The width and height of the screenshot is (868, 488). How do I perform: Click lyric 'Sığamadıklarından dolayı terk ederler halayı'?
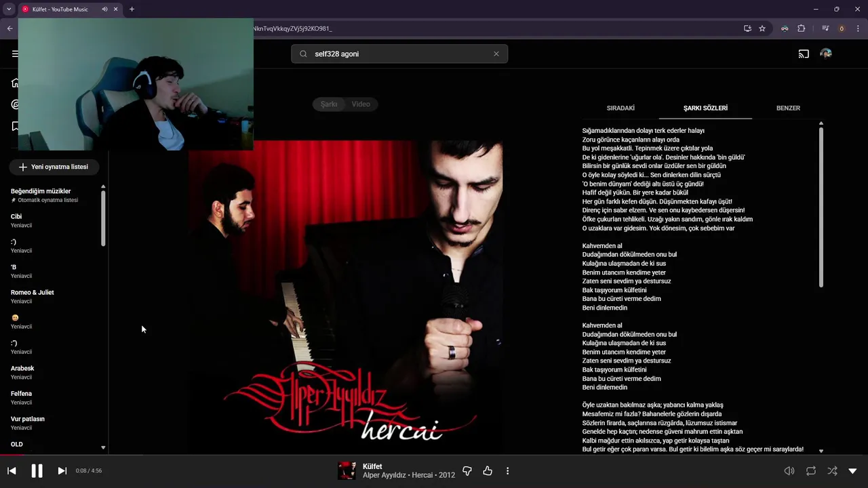[x=643, y=131]
